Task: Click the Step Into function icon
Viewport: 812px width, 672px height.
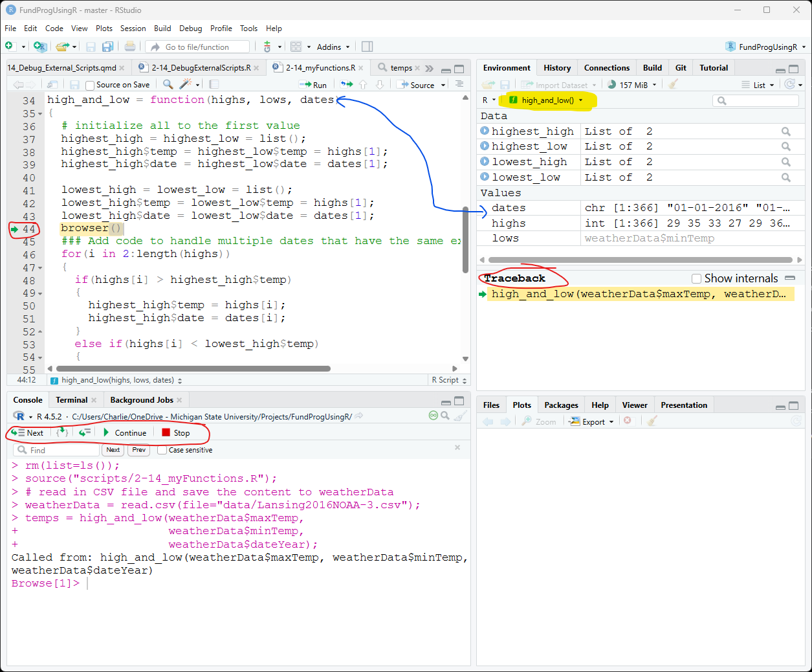Action: (x=62, y=432)
